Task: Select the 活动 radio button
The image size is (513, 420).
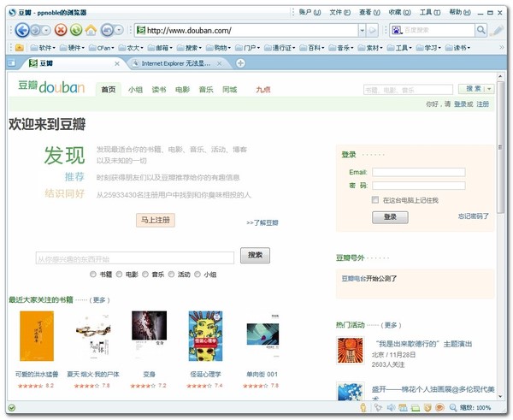Action: click(171, 275)
